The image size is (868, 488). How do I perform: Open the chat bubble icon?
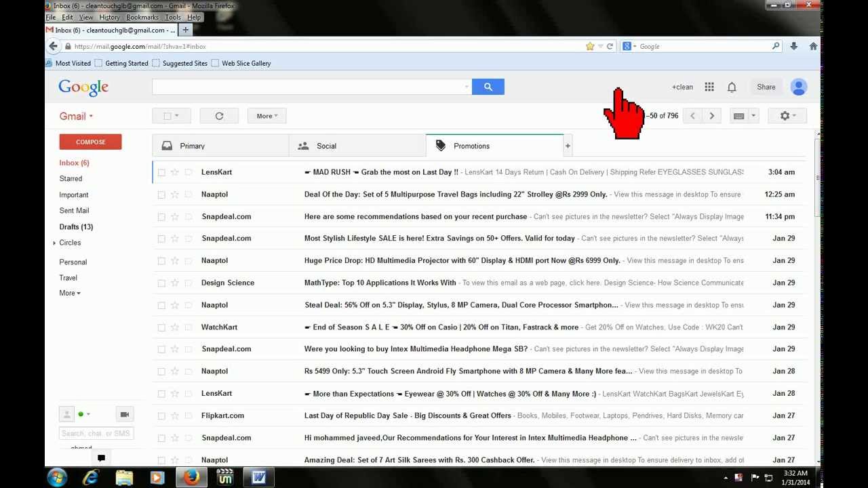coord(101,458)
